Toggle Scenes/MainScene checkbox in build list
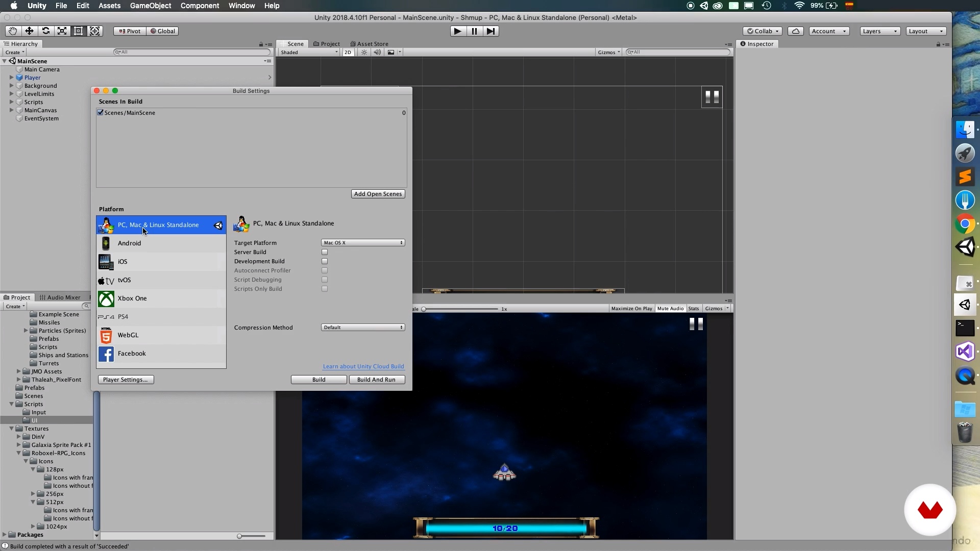Viewport: 980px width, 551px height. point(101,113)
